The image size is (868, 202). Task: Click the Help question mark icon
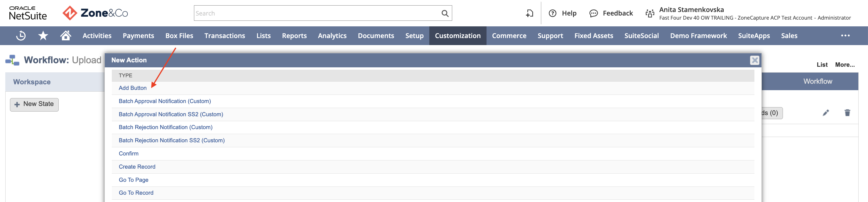click(552, 13)
